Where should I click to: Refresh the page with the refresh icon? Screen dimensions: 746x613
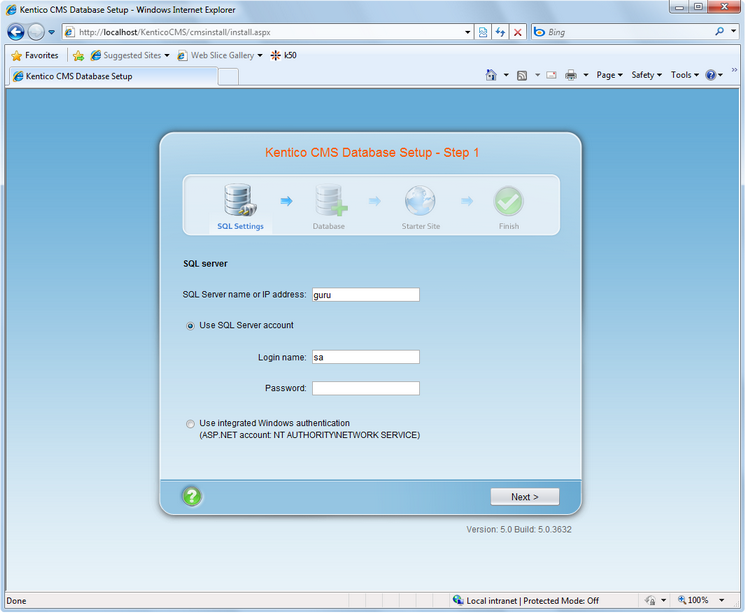click(500, 32)
